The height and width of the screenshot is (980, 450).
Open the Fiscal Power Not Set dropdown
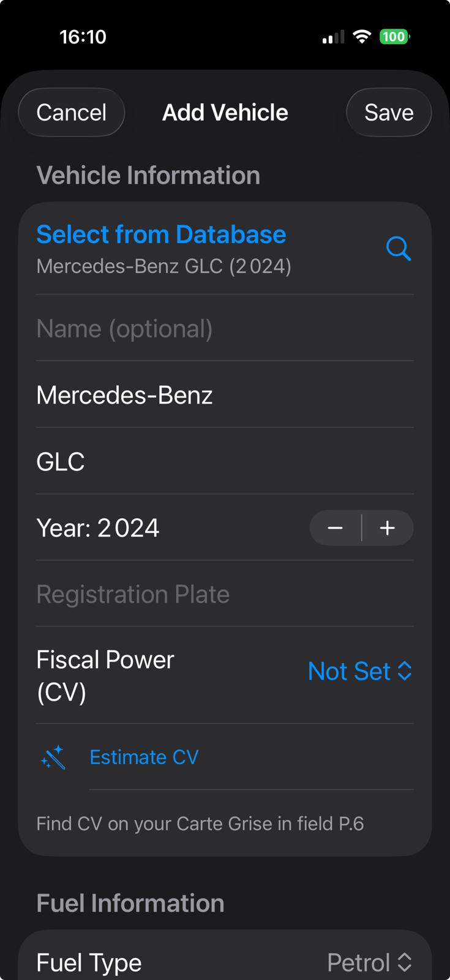click(x=359, y=671)
